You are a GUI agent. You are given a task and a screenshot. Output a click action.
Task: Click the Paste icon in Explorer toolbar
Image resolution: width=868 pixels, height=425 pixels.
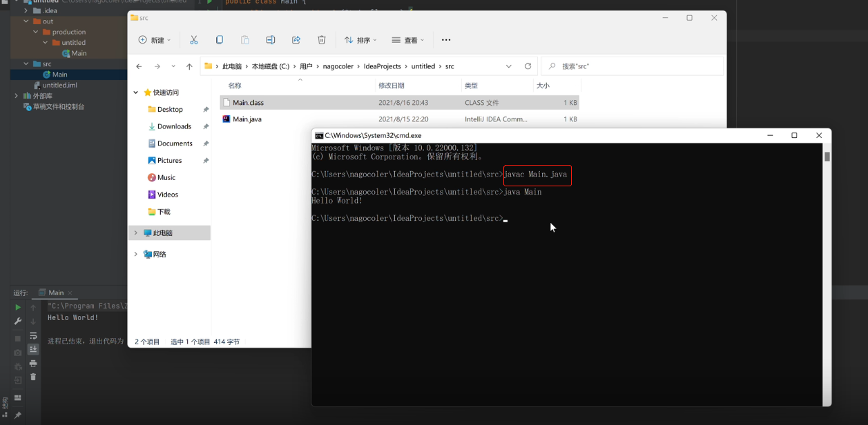pos(245,40)
